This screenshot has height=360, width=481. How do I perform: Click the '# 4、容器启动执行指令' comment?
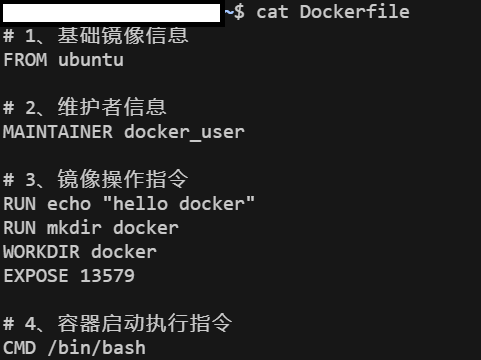point(118,323)
